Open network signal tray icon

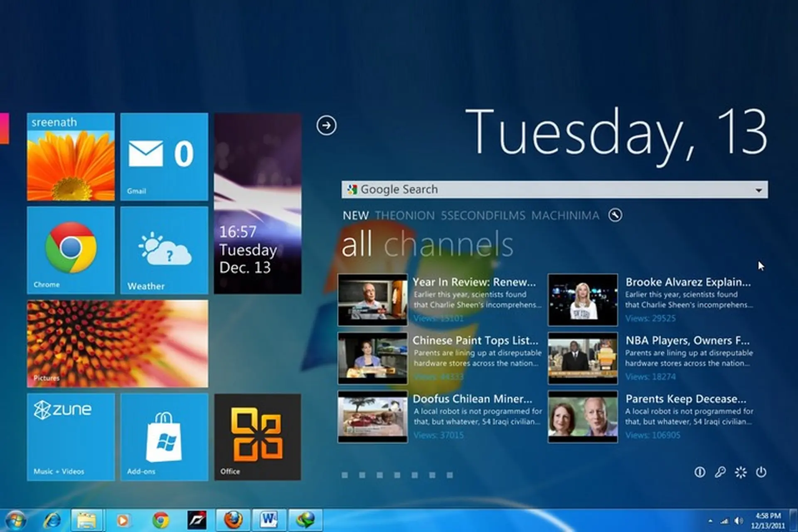(x=724, y=521)
